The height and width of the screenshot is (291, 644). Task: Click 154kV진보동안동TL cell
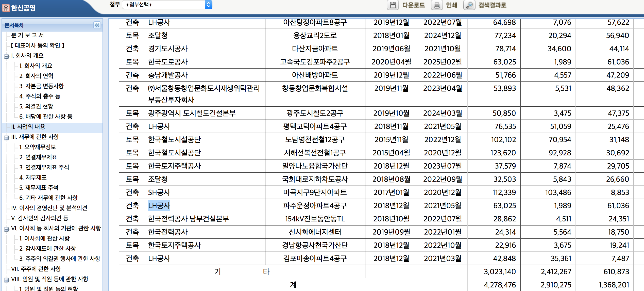pos(315,219)
